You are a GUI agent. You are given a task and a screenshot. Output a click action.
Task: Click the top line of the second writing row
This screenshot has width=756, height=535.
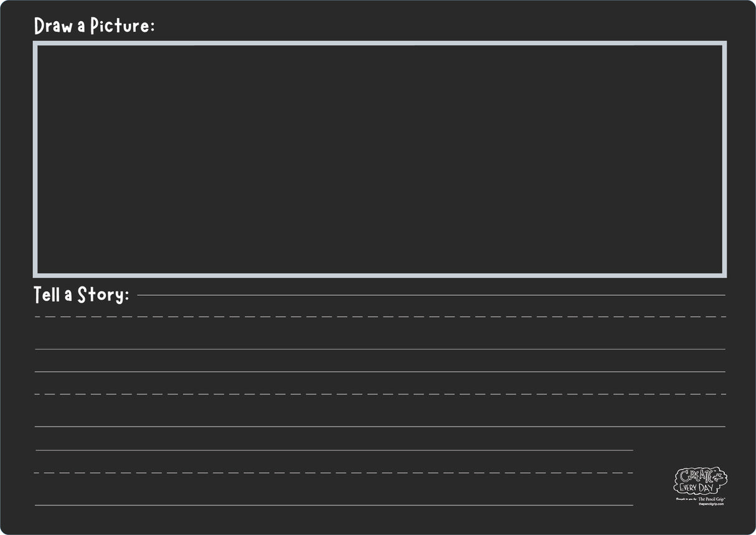point(380,372)
